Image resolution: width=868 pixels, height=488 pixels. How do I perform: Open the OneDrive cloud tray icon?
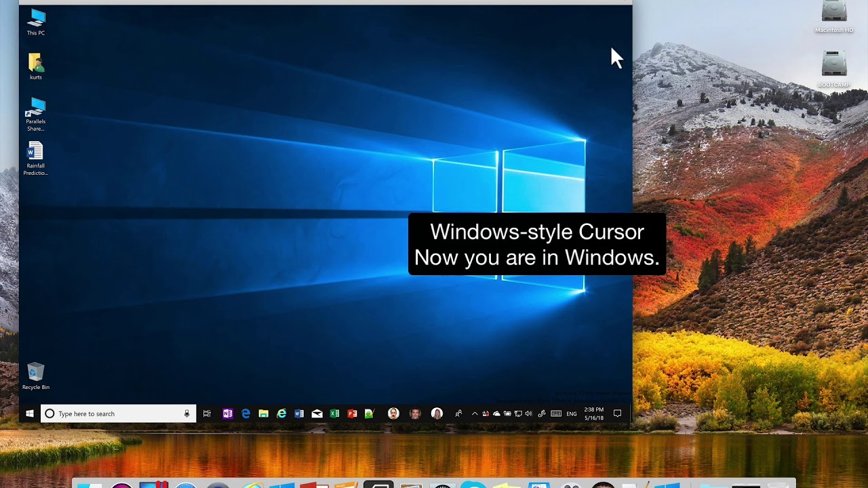[496, 413]
